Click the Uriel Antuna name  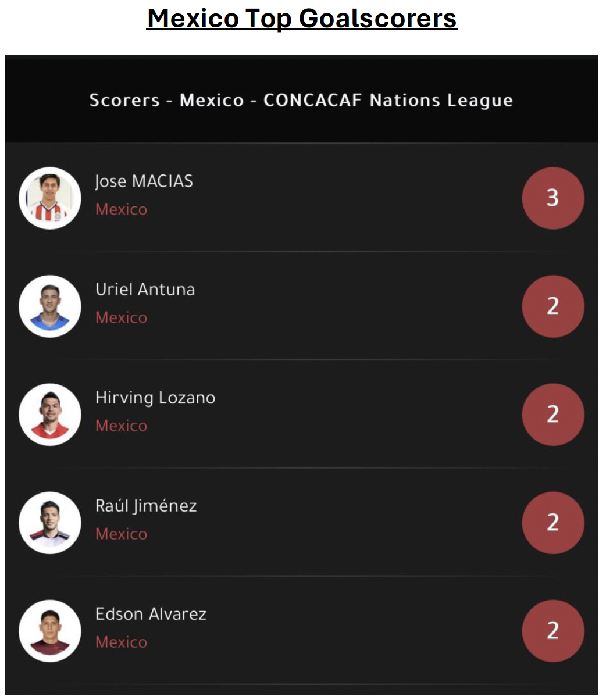click(x=145, y=290)
